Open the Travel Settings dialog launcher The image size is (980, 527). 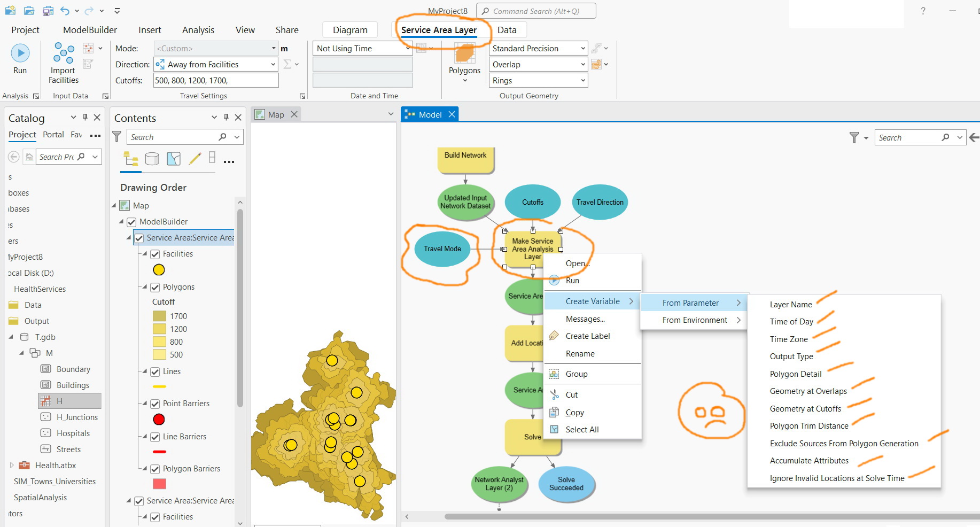click(x=302, y=96)
